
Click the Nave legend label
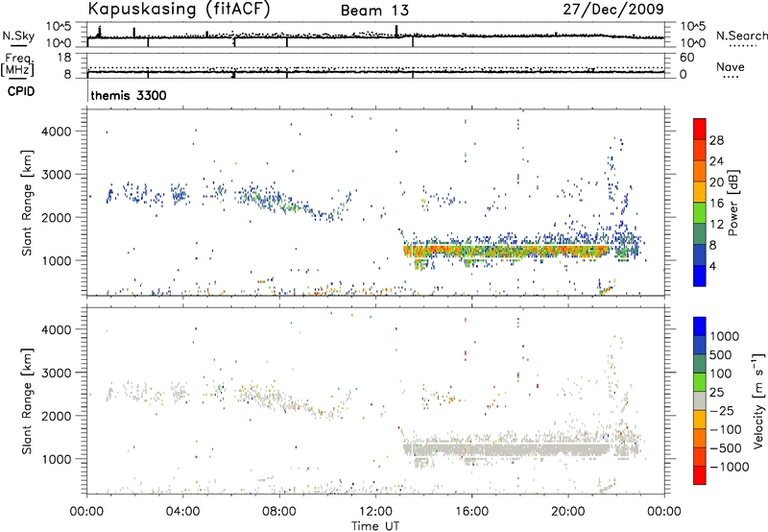pos(731,67)
